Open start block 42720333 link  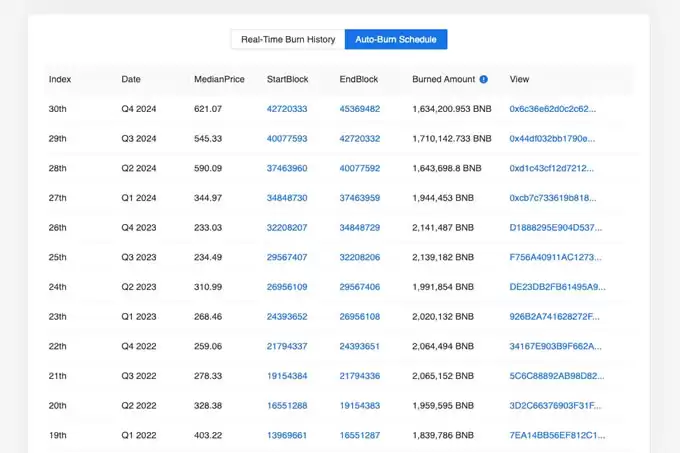click(x=287, y=109)
